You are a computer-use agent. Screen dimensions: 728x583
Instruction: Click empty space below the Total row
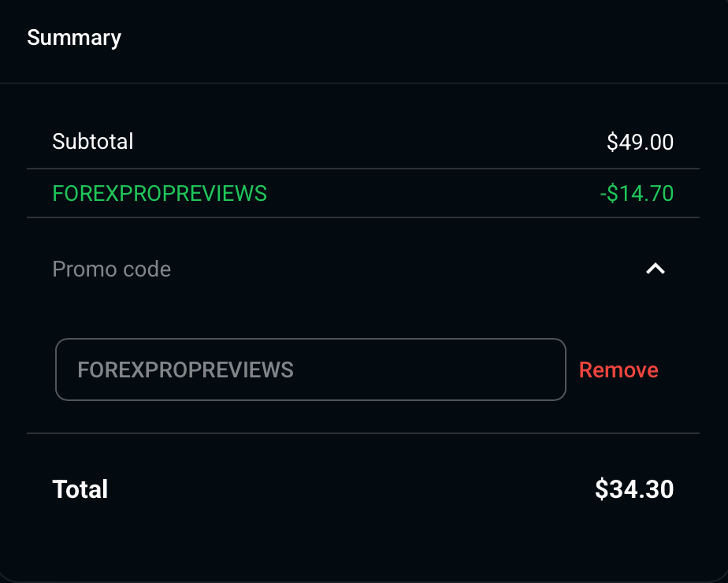click(x=362, y=544)
